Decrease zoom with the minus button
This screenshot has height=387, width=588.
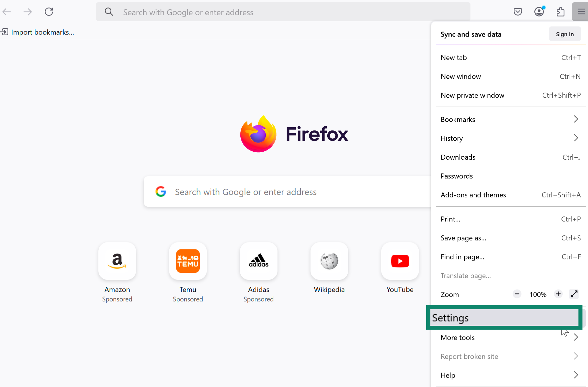pyautogui.click(x=517, y=294)
